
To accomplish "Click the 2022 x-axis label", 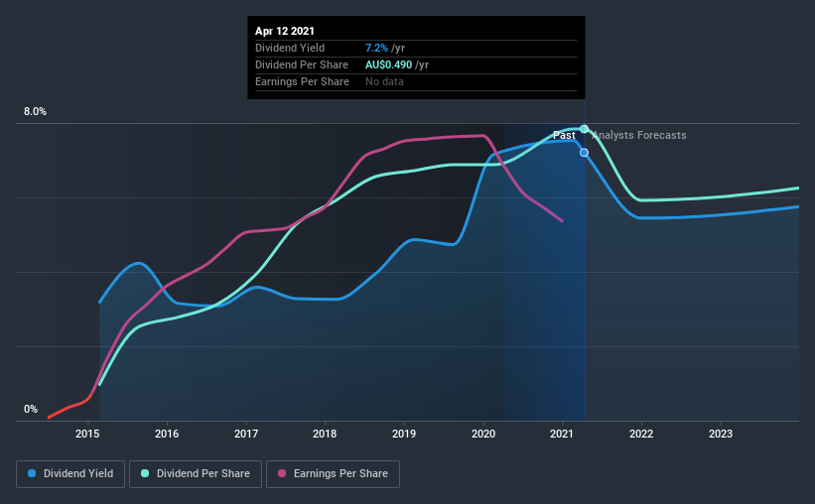I will [641, 434].
